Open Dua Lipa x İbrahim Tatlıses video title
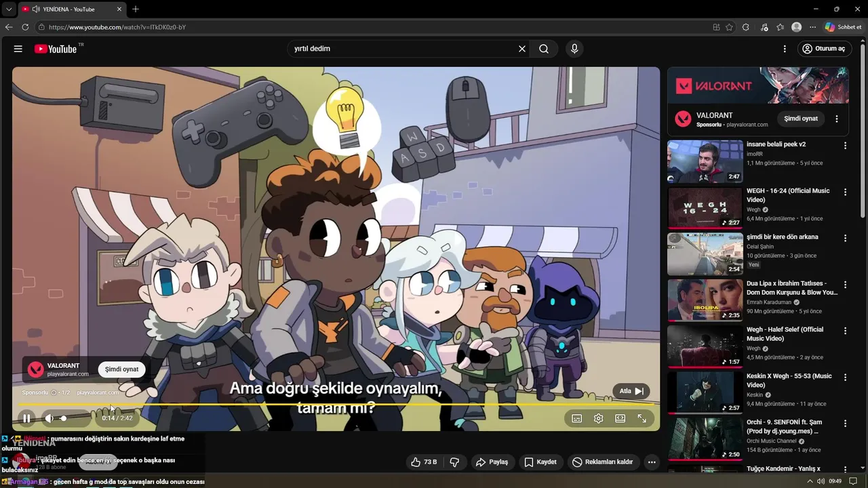This screenshot has height=488, width=868. click(792, 288)
